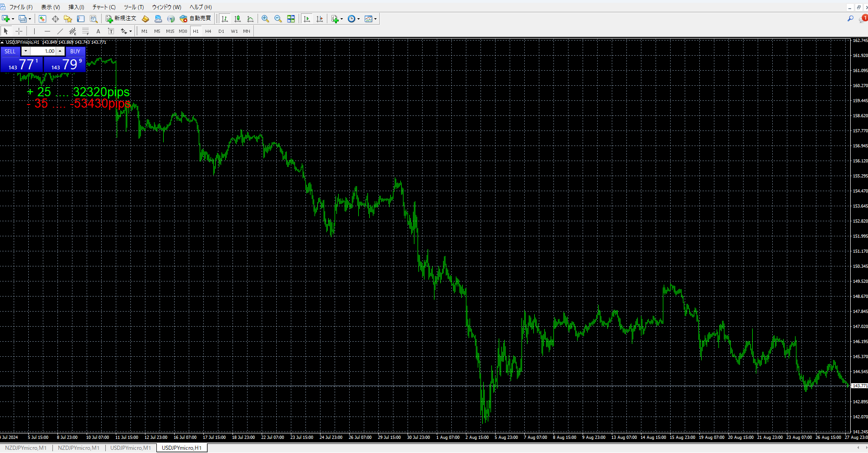Viewport: 868px width, 453px height.
Task: Show the Navigator folder-star icon
Action: [68, 19]
